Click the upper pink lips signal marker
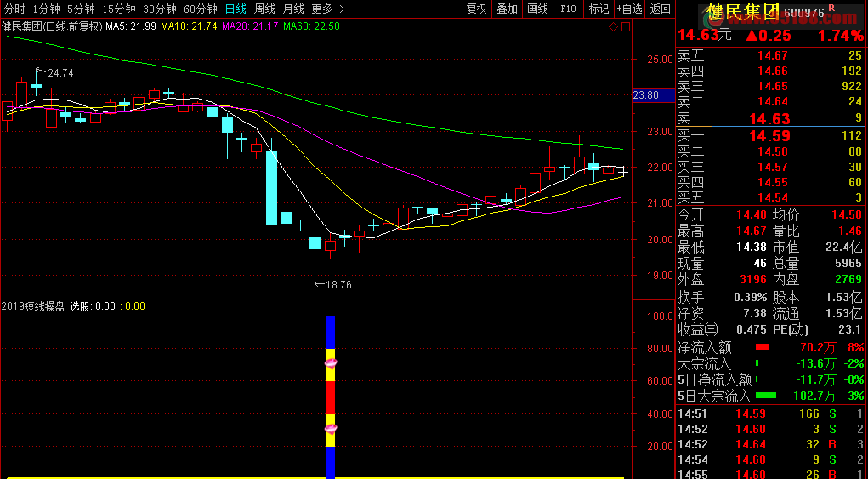This screenshot has width=868, height=479. [x=331, y=363]
